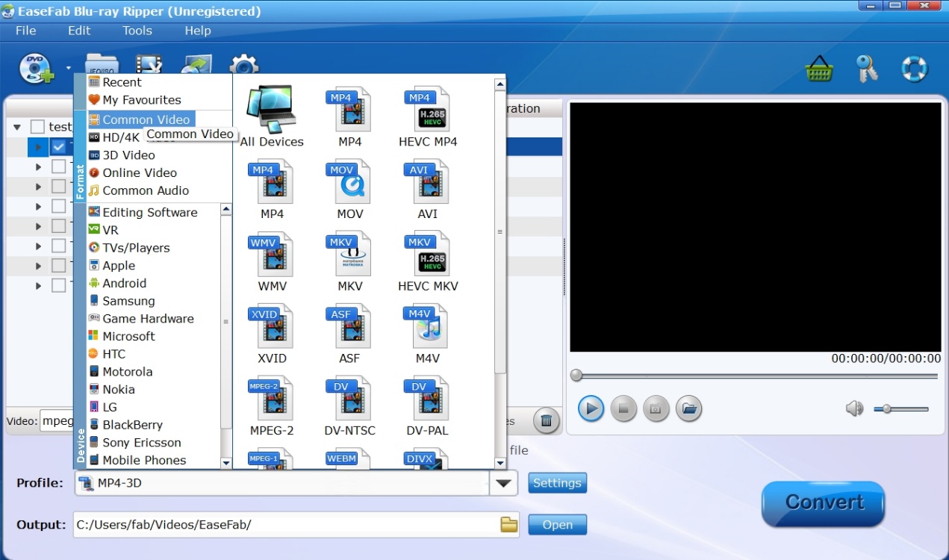Open the Profile dropdown
This screenshot has width=949, height=560.
click(x=503, y=482)
